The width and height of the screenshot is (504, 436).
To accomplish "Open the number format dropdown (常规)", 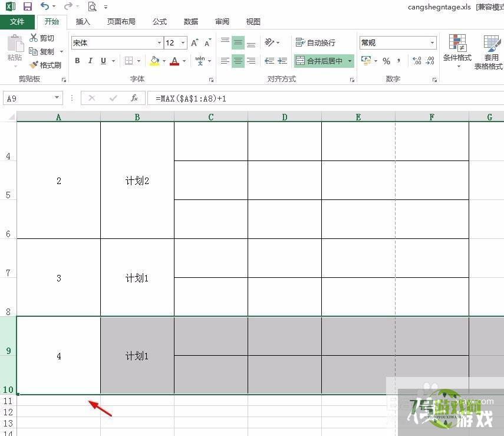I will pyautogui.click(x=432, y=43).
